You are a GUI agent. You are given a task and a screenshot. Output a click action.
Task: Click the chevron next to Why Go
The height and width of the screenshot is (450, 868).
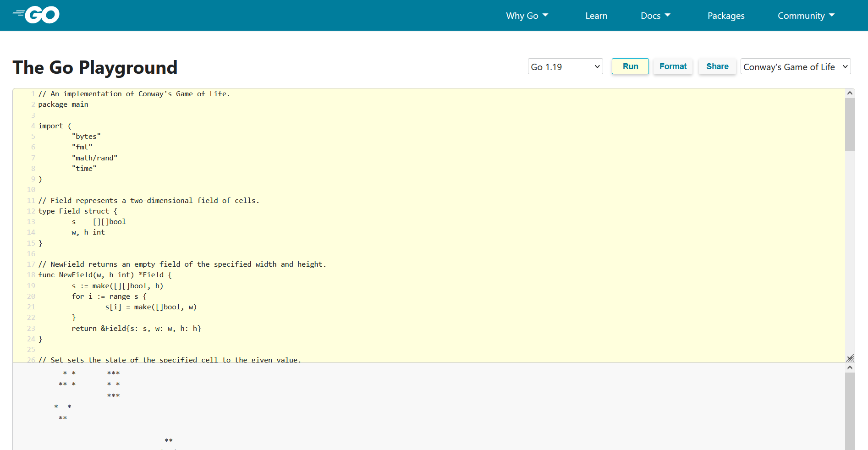click(x=544, y=15)
